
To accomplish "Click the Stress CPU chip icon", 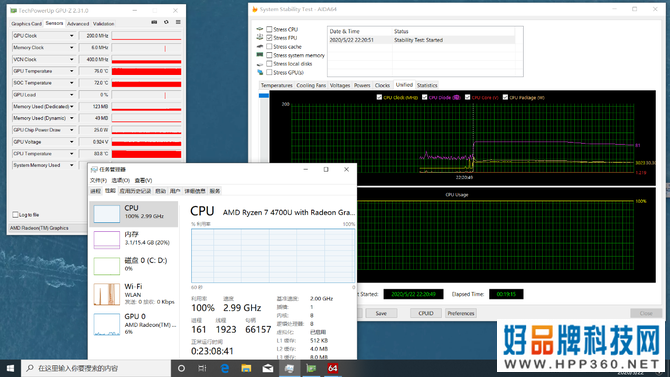I will pyautogui.click(x=259, y=29).
